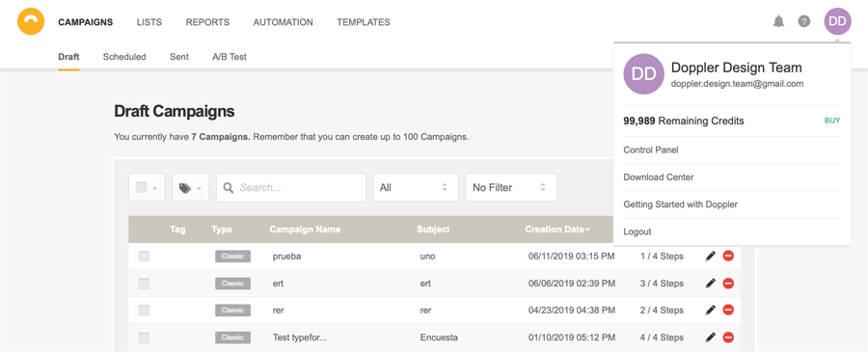The height and width of the screenshot is (352, 868).
Task: Delete the ert campaign with red icon
Action: point(728,283)
